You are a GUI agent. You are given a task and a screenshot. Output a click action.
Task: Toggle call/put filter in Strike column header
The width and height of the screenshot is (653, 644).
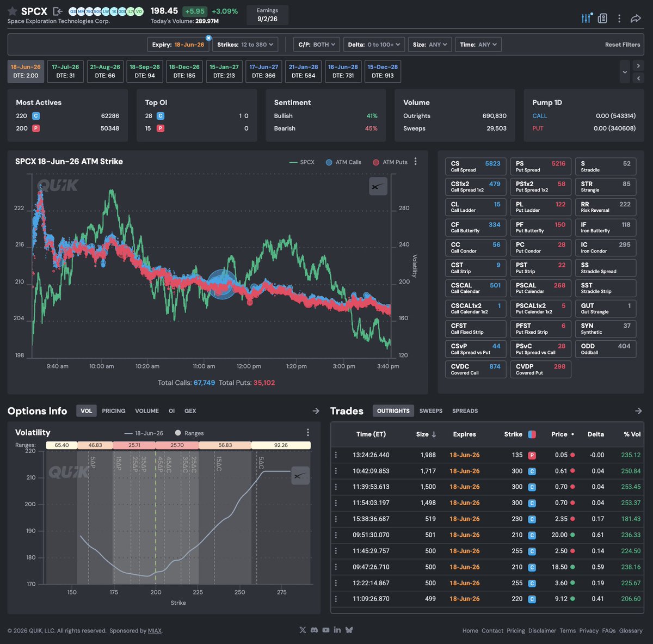pyautogui.click(x=532, y=434)
